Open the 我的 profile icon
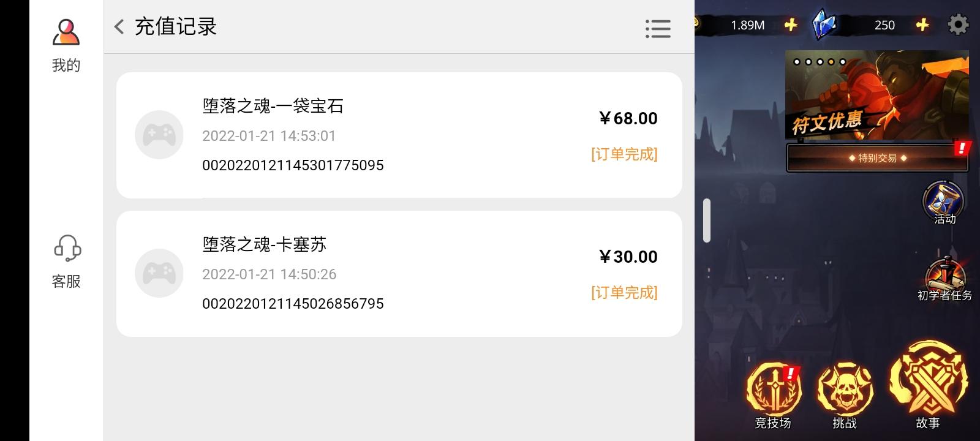This screenshot has height=441, width=980. click(66, 32)
